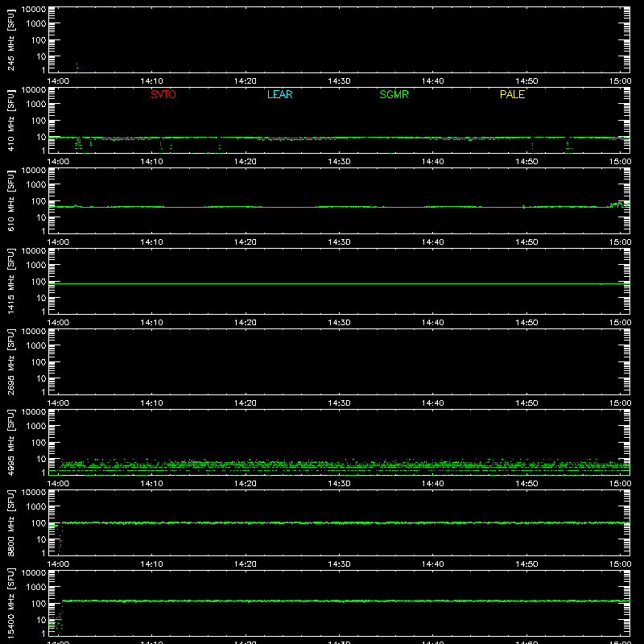Click the 10000 tick of the 245 MHz panel
Viewport: 644px width, 644px height.
coord(34,10)
